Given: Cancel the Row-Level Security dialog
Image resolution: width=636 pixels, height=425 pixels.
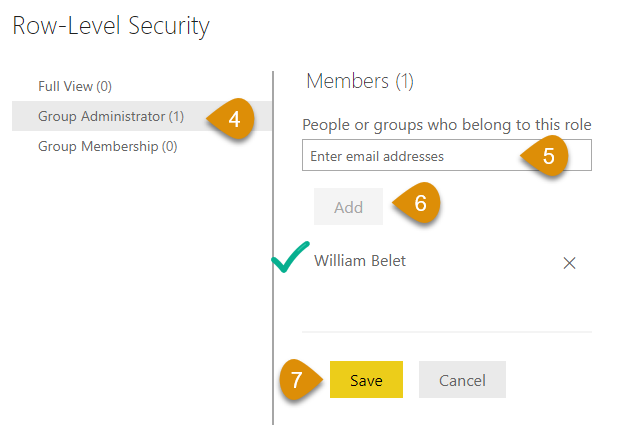Looking at the screenshot, I should 462,380.
